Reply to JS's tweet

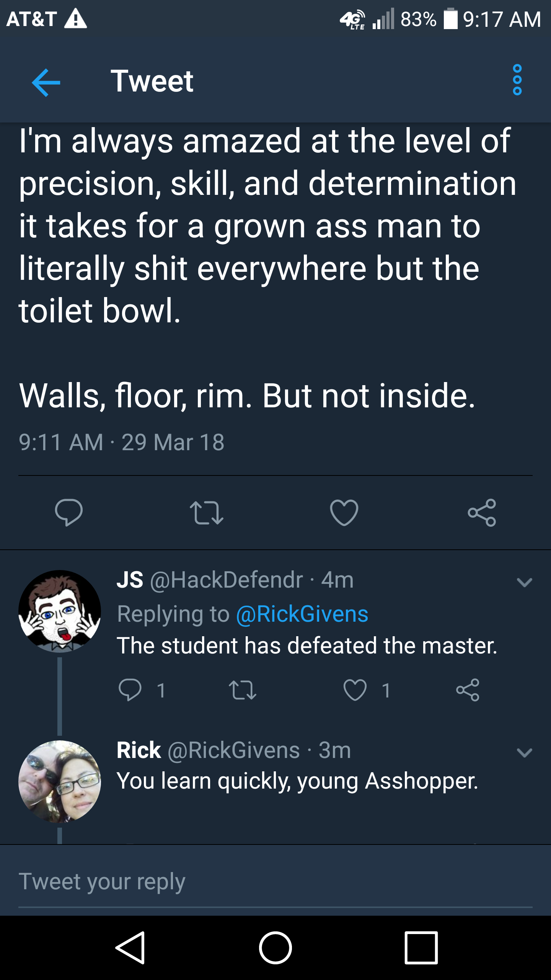[x=130, y=690]
